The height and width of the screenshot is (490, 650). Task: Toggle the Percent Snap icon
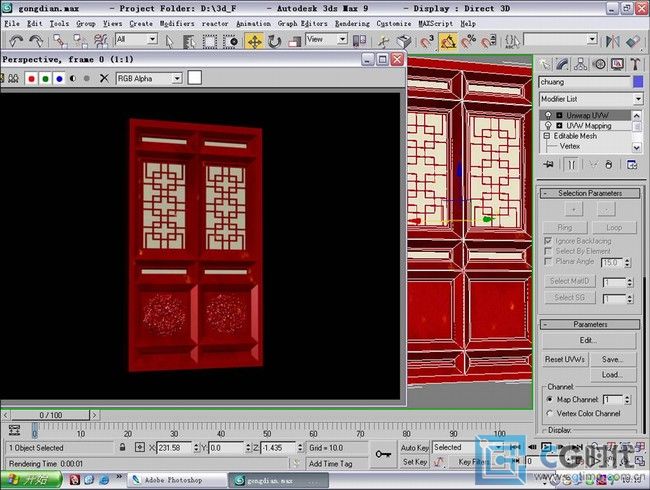click(x=468, y=41)
